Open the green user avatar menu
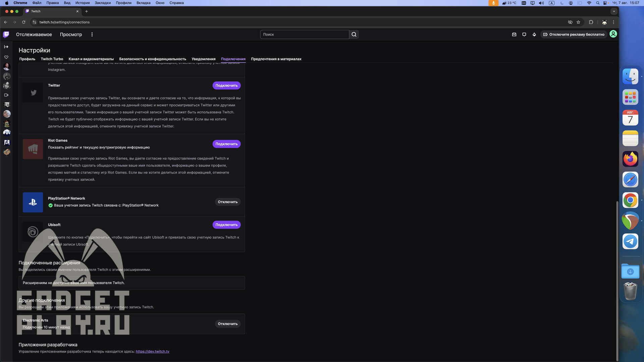Image resolution: width=644 pixels, height=362 pixels. coord(613,34)
